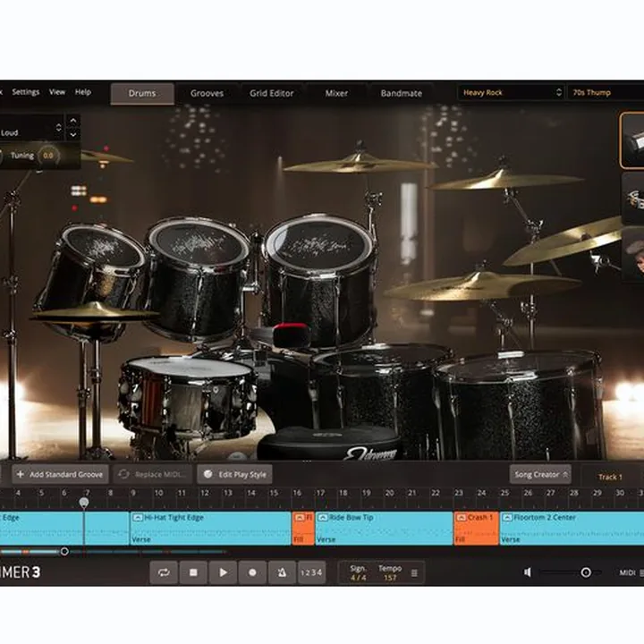The image size is (644, 644).
Task: Select the Fill label under Crash 1
Action: coord(461,539)
